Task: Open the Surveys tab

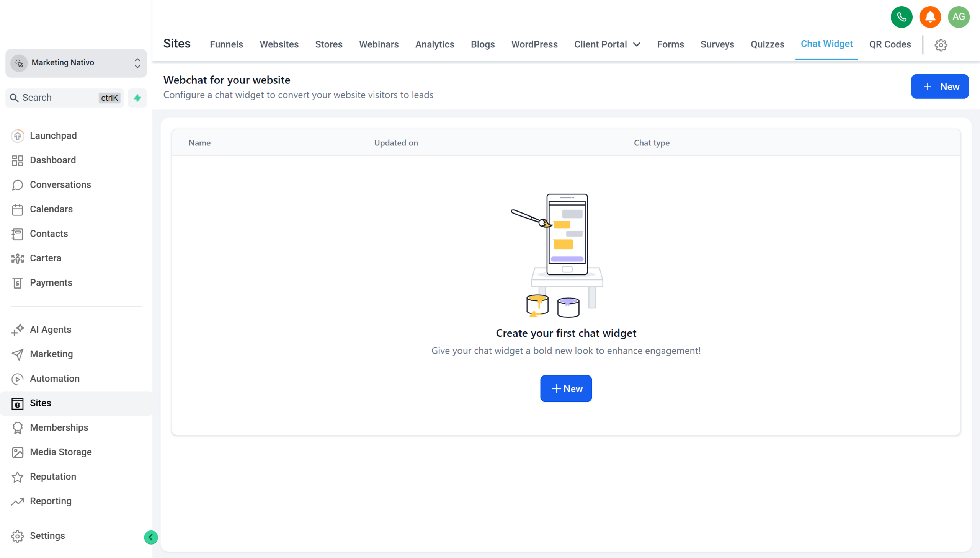Action: coord(717,44)
